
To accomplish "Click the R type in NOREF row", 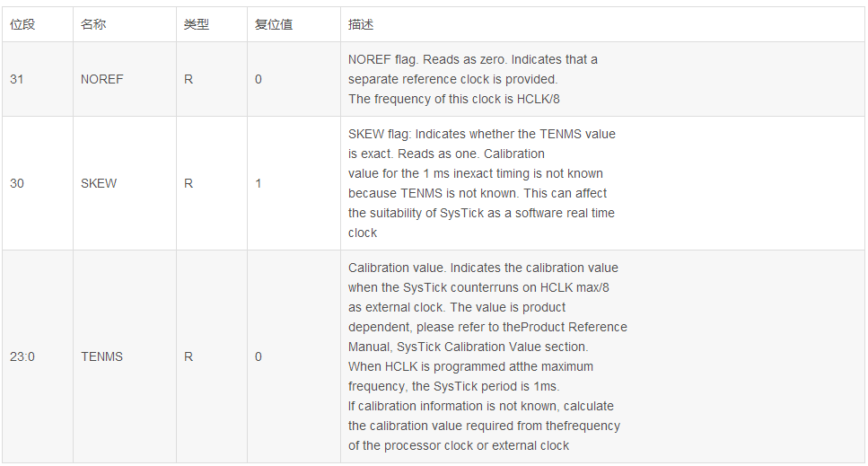I will (189, 79).
